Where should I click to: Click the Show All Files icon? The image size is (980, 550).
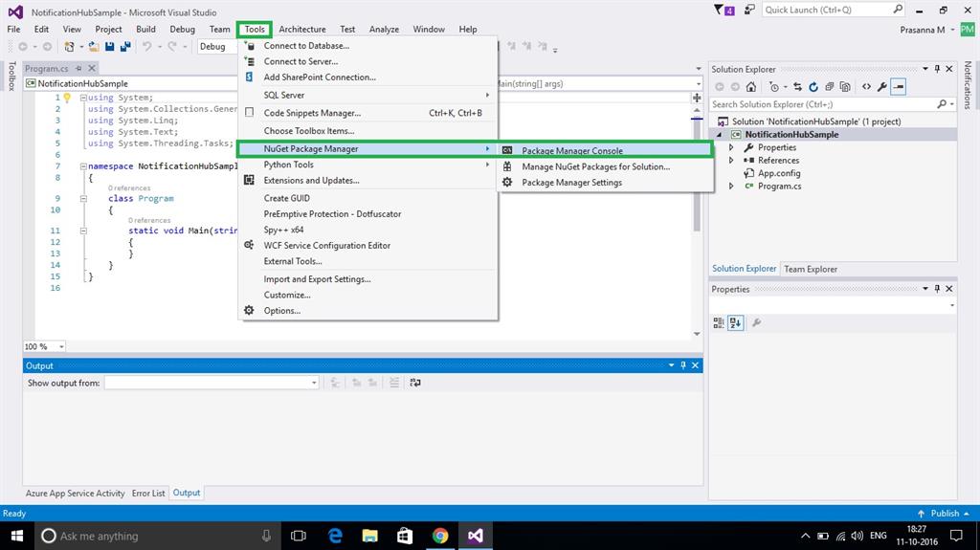[x=845, y=87]
